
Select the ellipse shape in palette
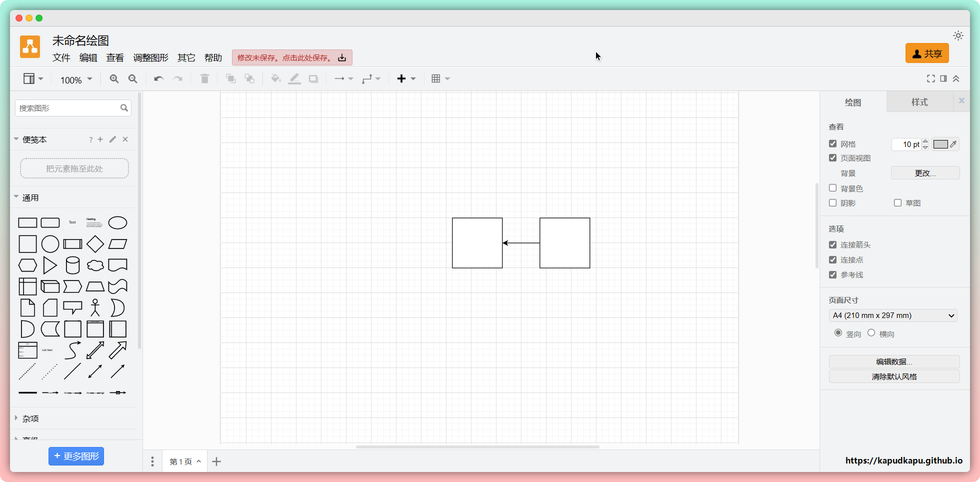pos(117,222)
